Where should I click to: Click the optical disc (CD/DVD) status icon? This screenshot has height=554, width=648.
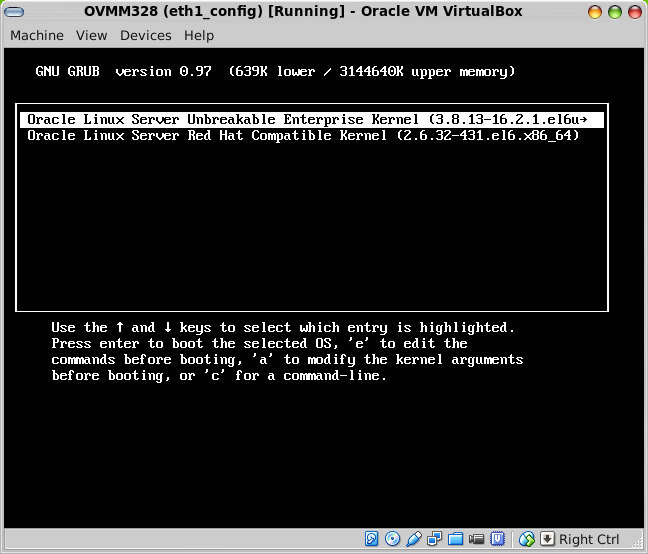point(392,539)
